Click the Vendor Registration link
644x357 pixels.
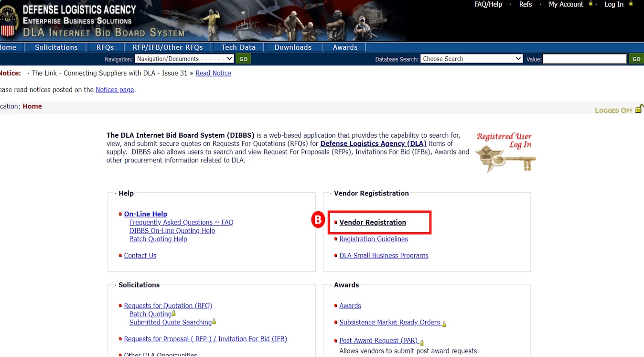pos(373,222)
